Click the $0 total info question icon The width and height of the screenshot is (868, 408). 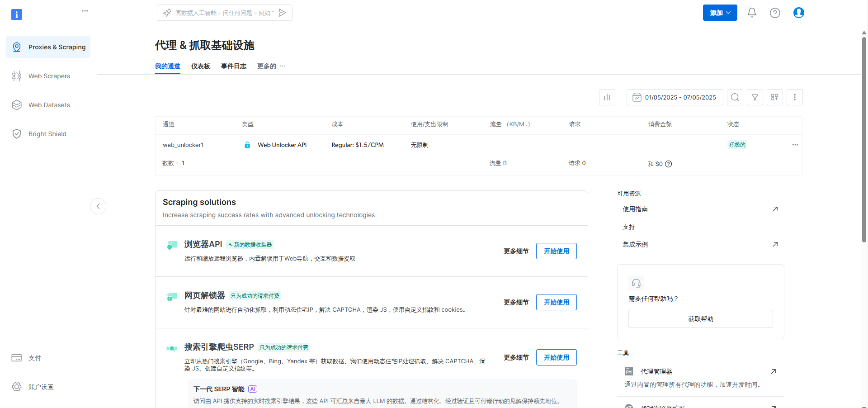[x=669, y=164]
